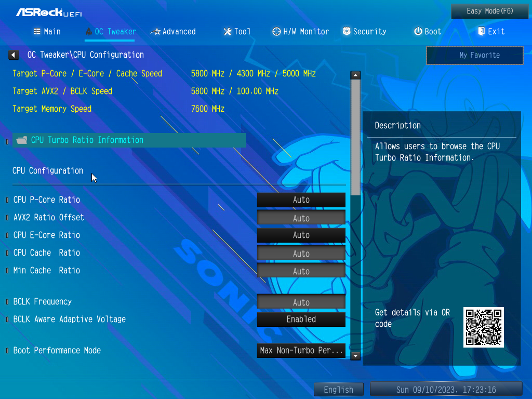This screenshot has height=399, width=532.
Task: Click the English language button
Action: (x=338, y=390)
